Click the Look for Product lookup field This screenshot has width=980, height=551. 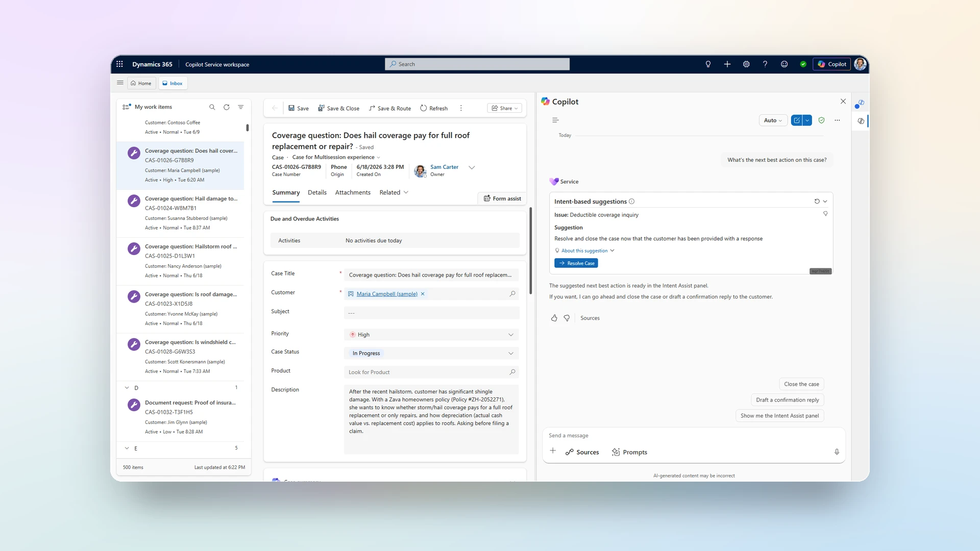[x=431, y=372]
